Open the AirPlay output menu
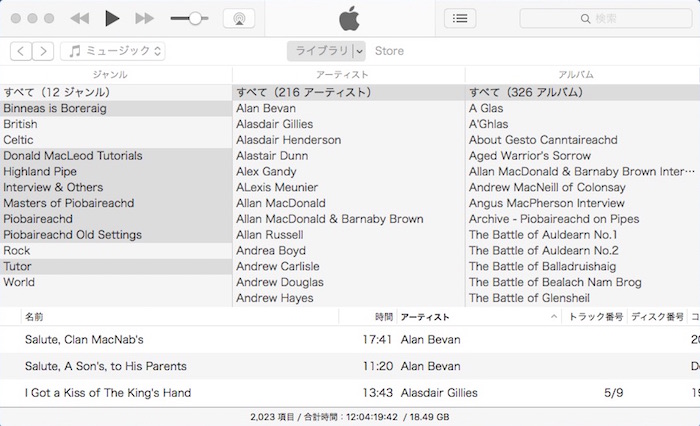 click(x=238, y=18)
